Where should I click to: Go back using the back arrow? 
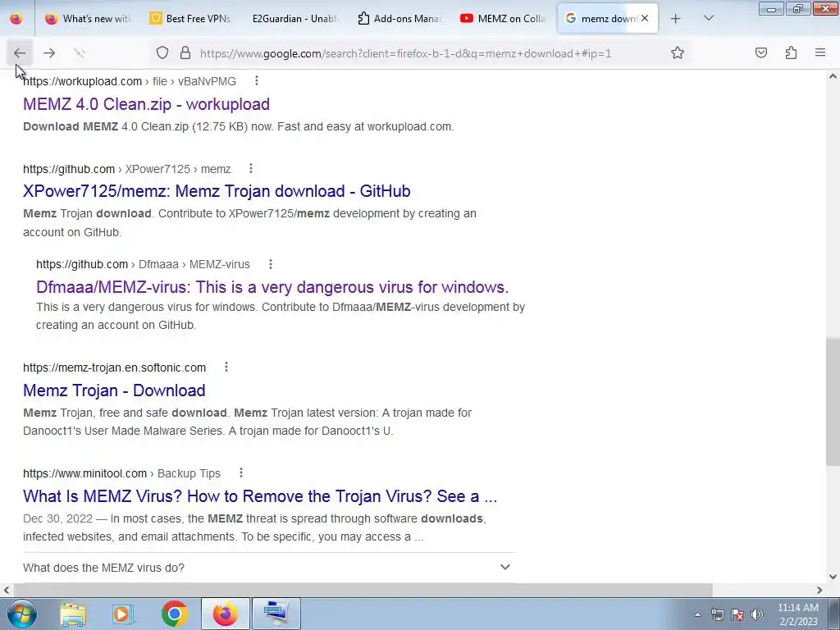20,53
